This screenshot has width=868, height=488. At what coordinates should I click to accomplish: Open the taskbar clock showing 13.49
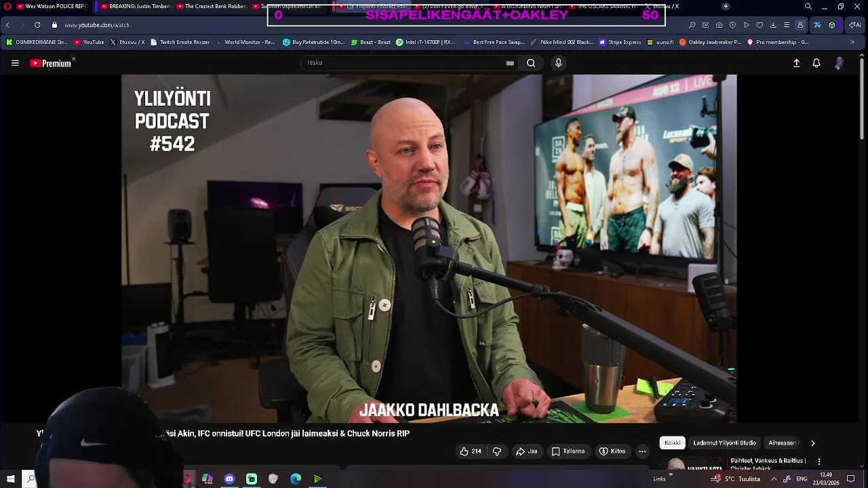click(826, 479)
